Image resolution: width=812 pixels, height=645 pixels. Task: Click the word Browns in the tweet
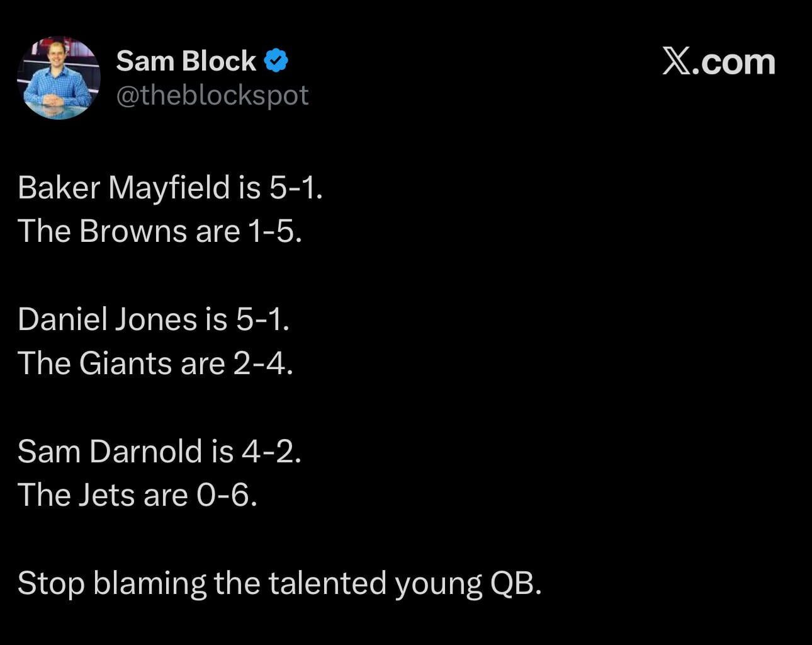pyautogui.click(x=133, y=231)
